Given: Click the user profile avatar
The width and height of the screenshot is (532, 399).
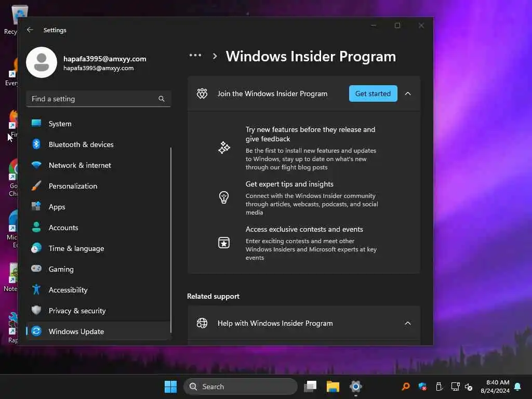Looking at the screenshot, I should 42,62.
